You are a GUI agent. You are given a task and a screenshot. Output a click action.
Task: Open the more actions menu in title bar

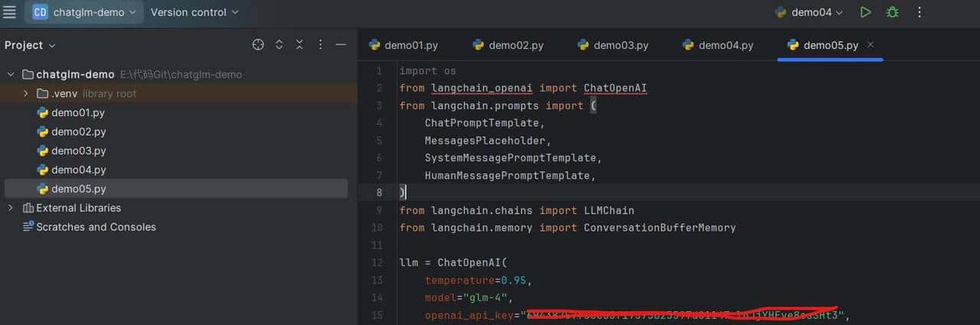pos(920,12)
